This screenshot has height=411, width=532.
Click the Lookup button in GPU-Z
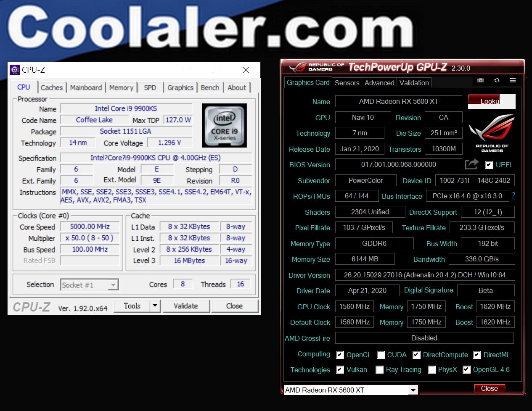492,101
